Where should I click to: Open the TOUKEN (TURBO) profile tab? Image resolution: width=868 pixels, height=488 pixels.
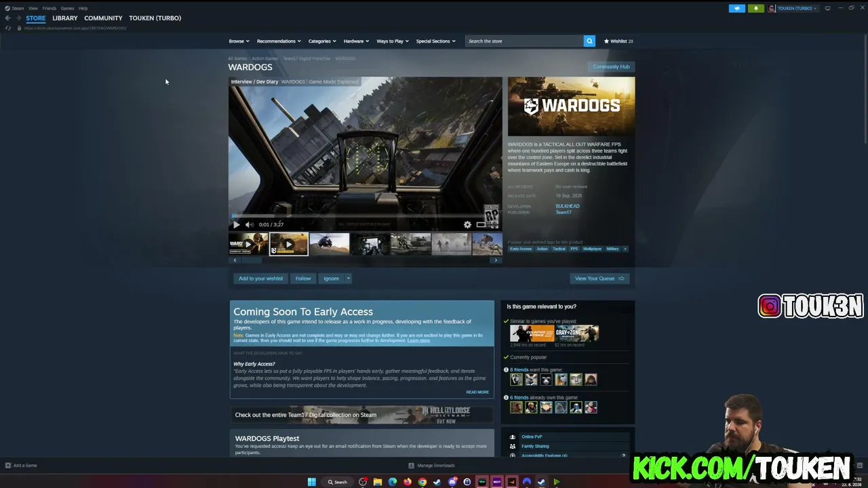(155, 18)
